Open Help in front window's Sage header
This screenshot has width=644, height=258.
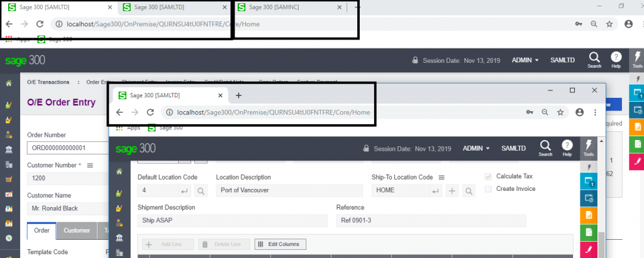click(x=567, y=149)
